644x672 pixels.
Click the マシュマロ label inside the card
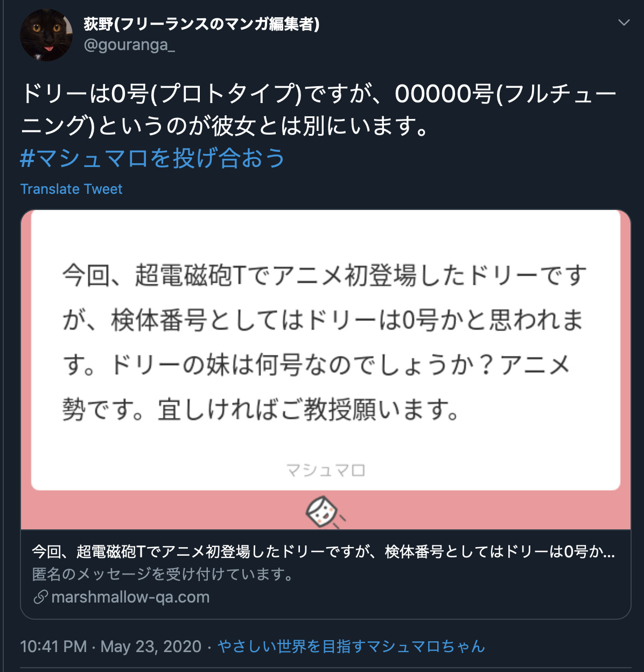325,471
